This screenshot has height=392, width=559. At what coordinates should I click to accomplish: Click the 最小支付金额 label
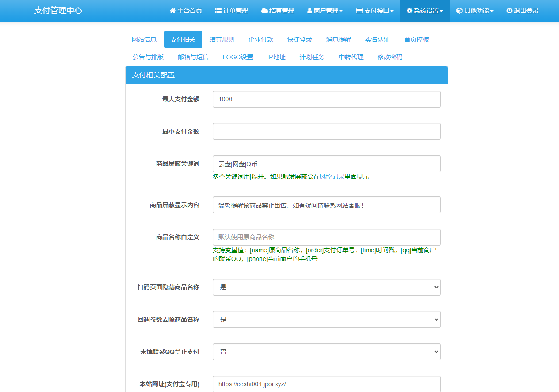pos(181,131)
